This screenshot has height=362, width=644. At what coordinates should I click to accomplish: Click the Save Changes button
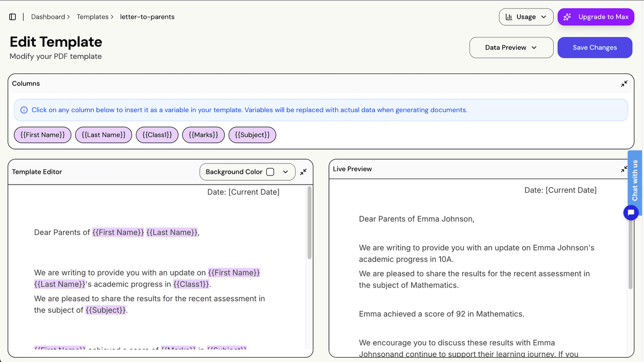tap(595, 48)
